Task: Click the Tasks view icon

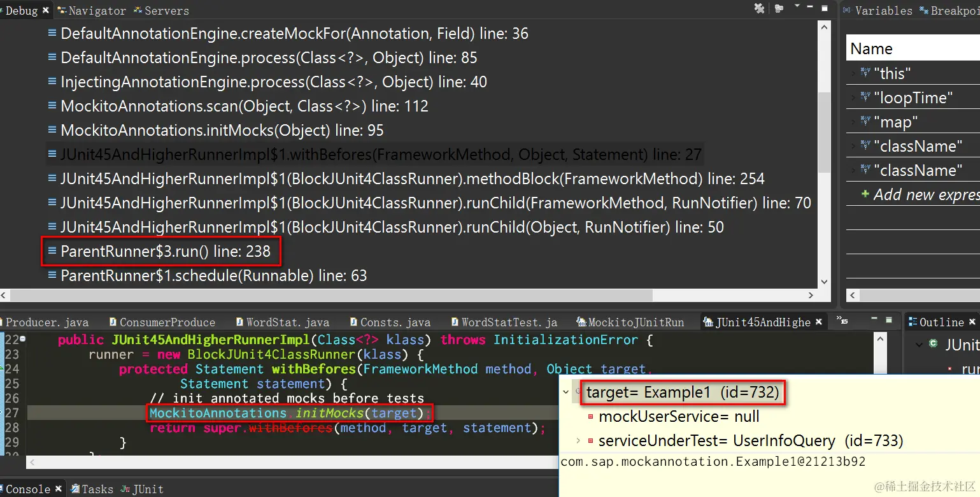Action: (75, 489)
